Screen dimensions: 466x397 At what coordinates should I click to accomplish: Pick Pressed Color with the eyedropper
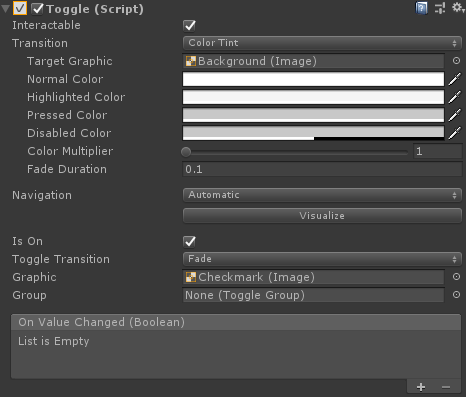pos(455,115)
